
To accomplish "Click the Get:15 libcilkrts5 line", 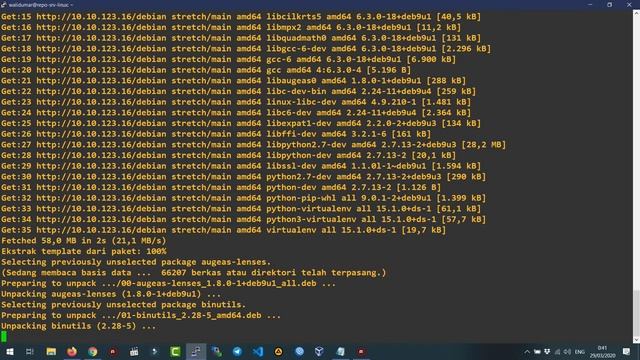I will 241,17.
